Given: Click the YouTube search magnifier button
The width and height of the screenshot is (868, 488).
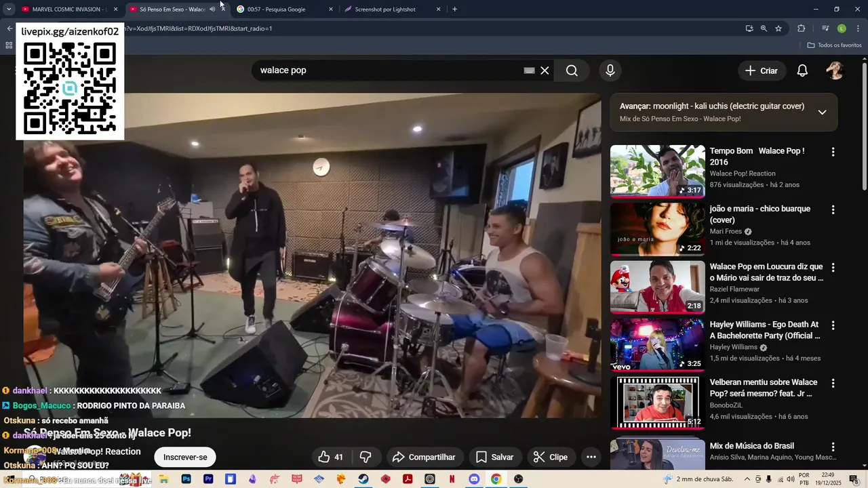Looking at the screenshot, I should pos(572,70).
